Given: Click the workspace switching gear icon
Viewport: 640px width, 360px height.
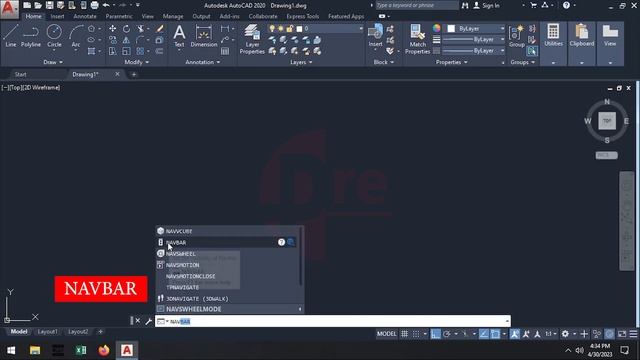Looking at the screenshot, I should coord(565,334).
